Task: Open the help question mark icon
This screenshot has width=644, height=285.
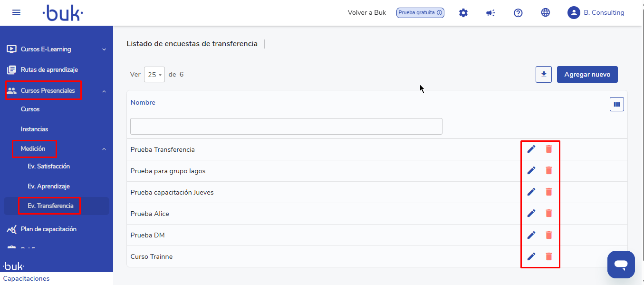Action: click(518, 13)
